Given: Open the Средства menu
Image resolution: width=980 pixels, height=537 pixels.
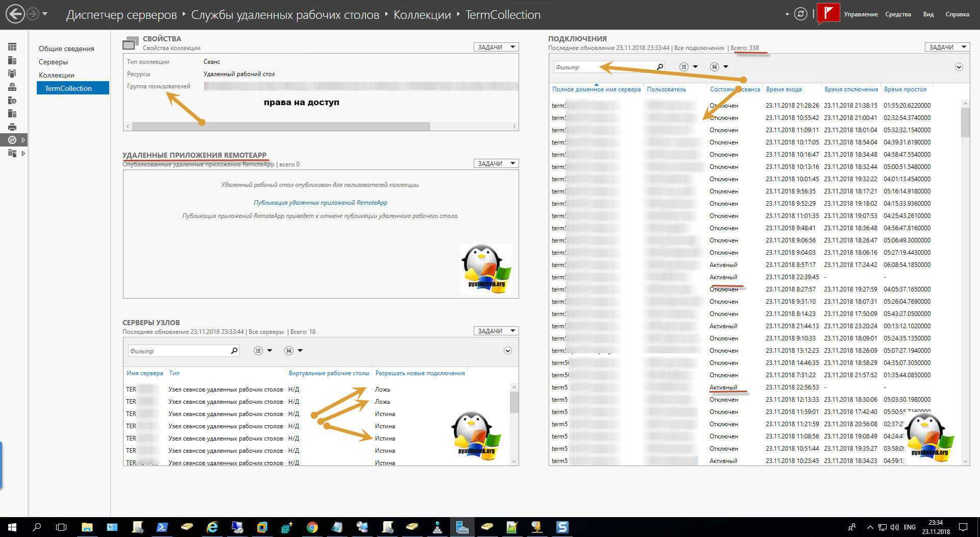Looking at the screenshot, I should click(x=898, y=14).
